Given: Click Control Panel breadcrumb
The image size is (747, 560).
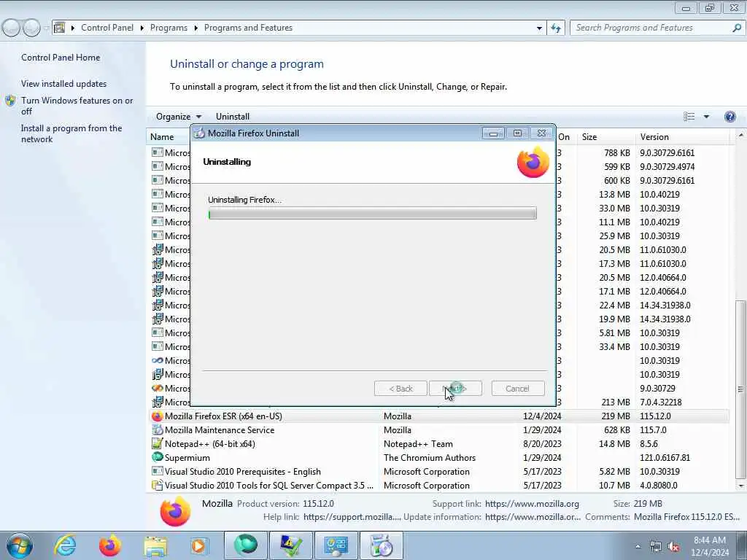Looking at the screenshot, I should (x=107, y=28).
